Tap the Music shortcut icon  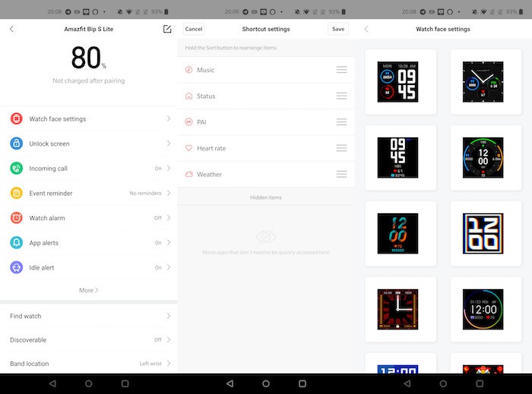tap(189, 70)
